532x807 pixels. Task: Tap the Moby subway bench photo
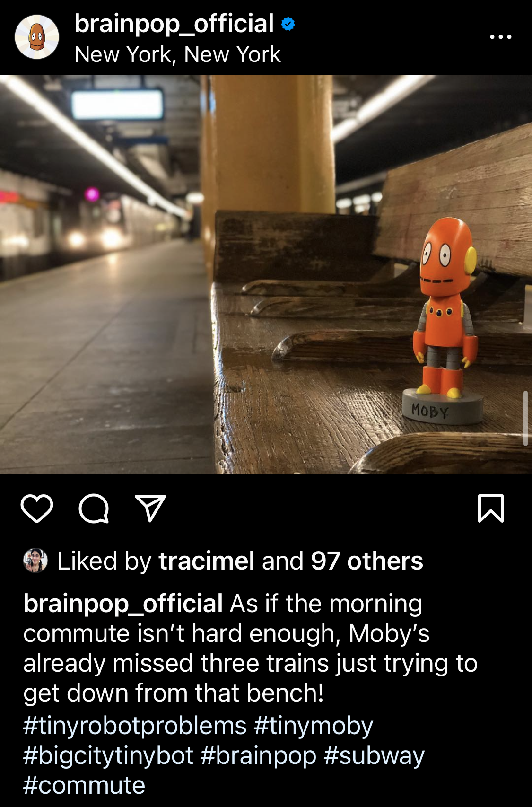click(266, 274)
